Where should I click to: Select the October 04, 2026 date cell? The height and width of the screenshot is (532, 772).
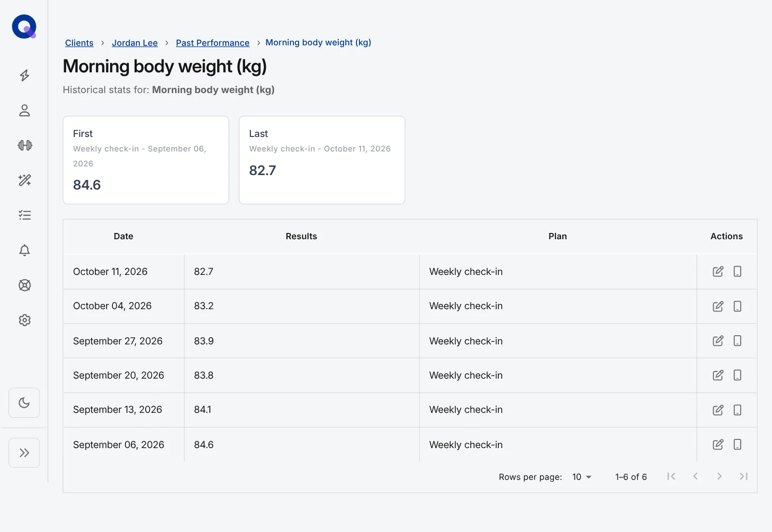pos(124,306)
